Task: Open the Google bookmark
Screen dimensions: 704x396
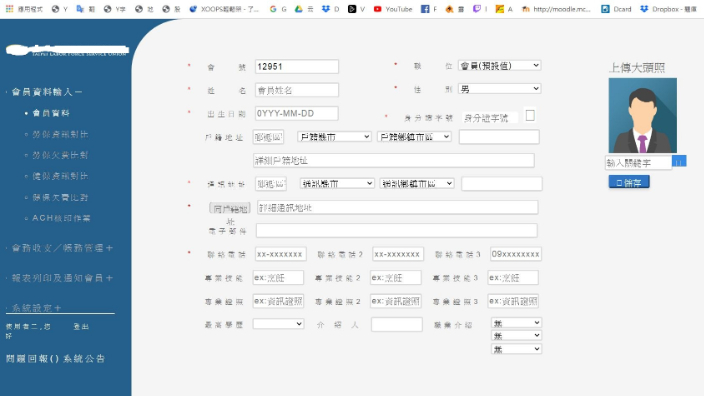Action: (278, 9)
